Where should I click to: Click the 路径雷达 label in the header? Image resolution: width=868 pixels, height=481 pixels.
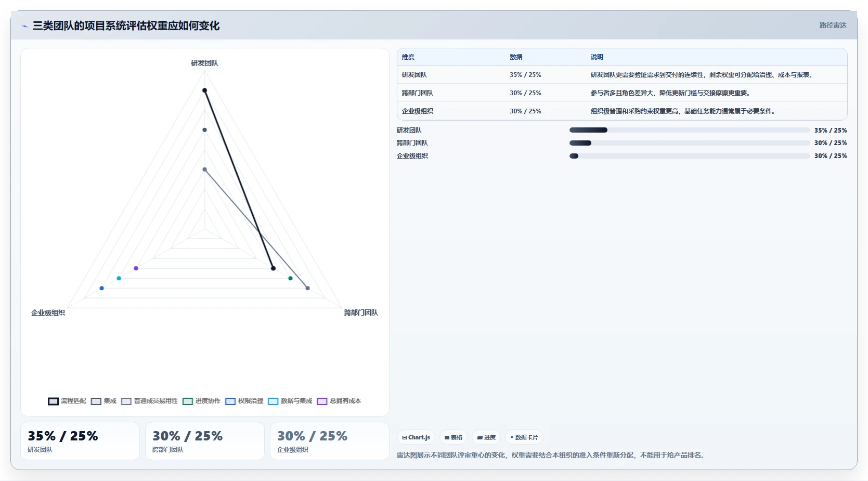833,25
